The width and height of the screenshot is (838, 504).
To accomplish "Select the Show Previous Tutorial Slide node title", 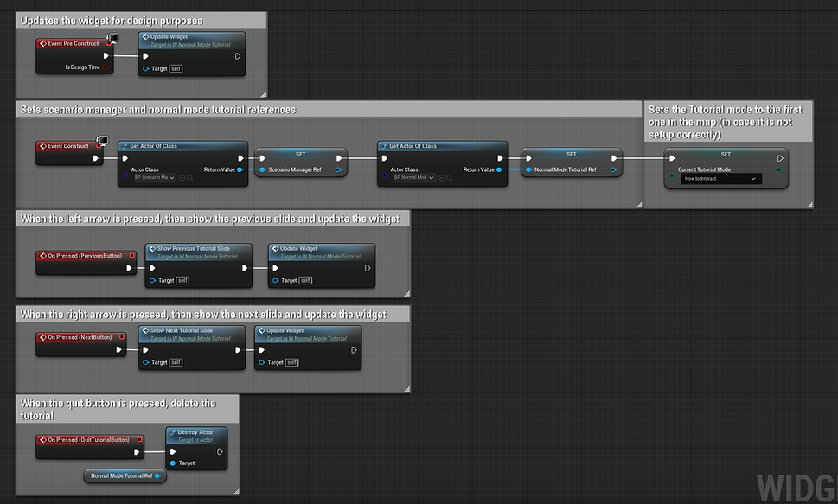I will click(x=194, y=248).
